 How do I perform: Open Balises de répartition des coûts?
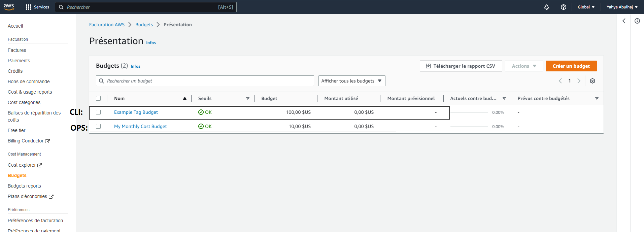pyautogui.click(x=34, y=116)
